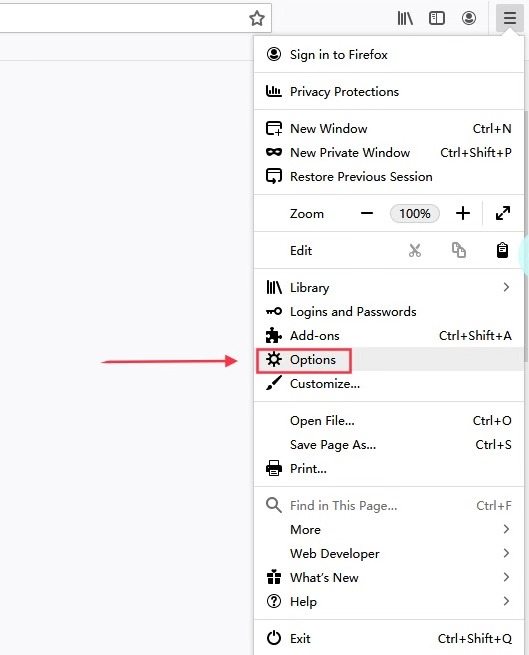Expand the Library submenu
The width and height of the screenshot is (529, 655).
pos(389,287)
